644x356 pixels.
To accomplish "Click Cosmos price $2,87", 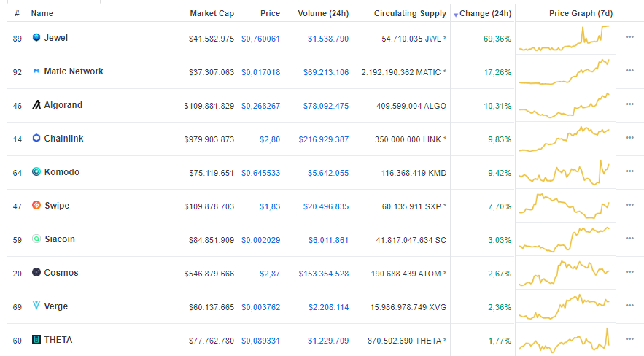I will [x=270, y=274].
